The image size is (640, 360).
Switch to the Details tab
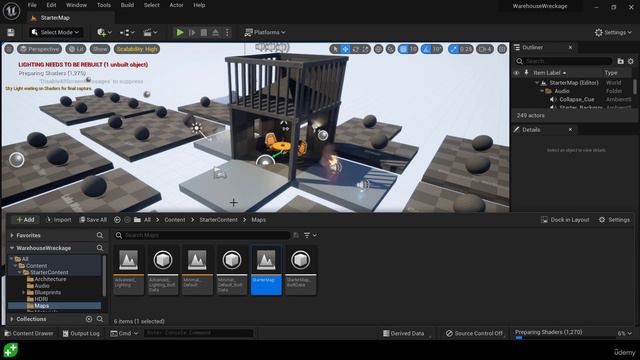click(x=531, y=129)
